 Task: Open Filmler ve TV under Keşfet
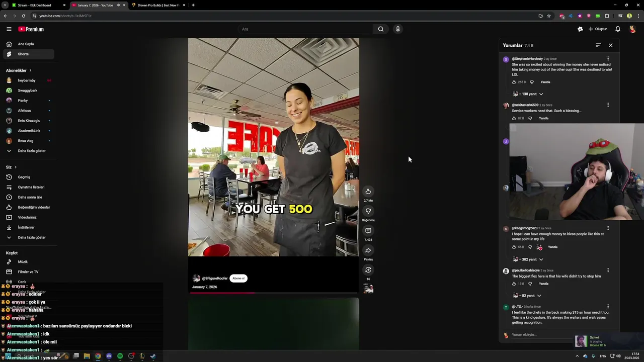coord(29,272)
